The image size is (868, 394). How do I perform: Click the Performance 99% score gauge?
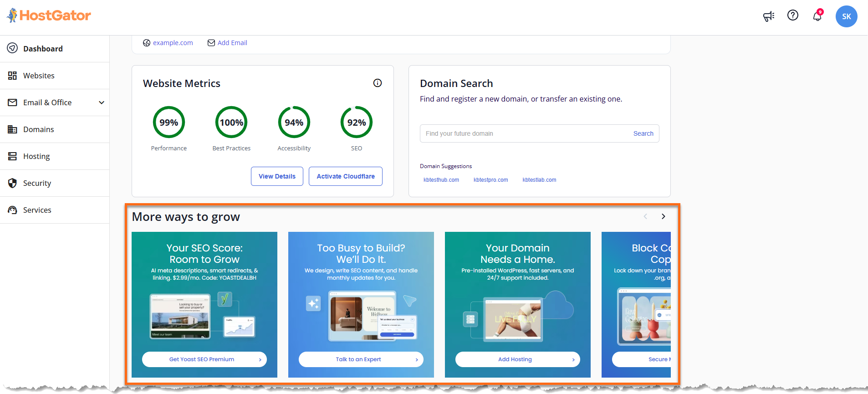coord(169,122)
